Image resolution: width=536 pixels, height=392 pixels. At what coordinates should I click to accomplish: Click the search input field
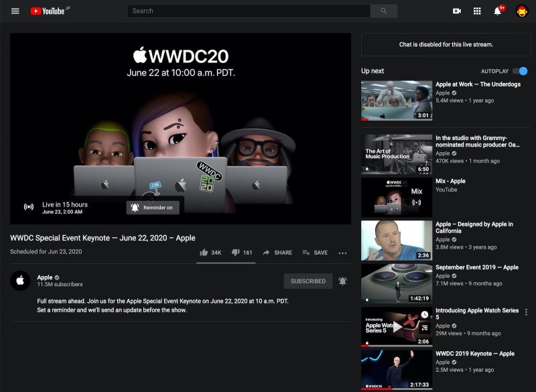pyautogui.click(x=248, y=11)
